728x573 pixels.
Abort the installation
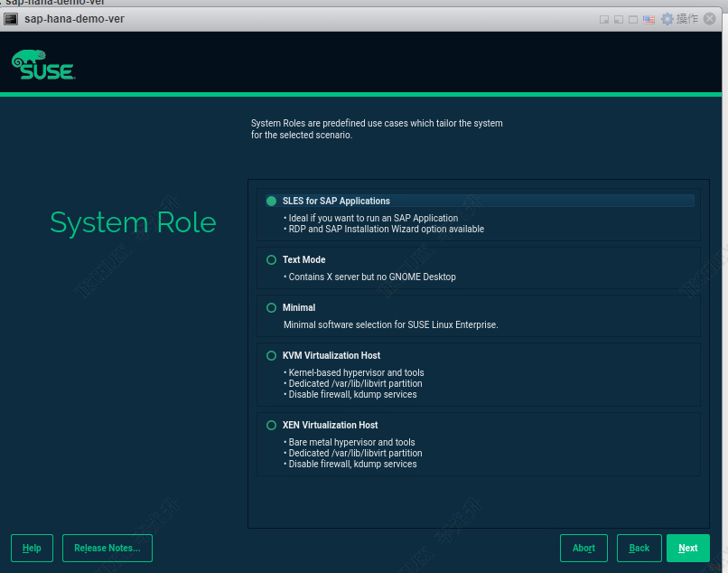[583, 548]
